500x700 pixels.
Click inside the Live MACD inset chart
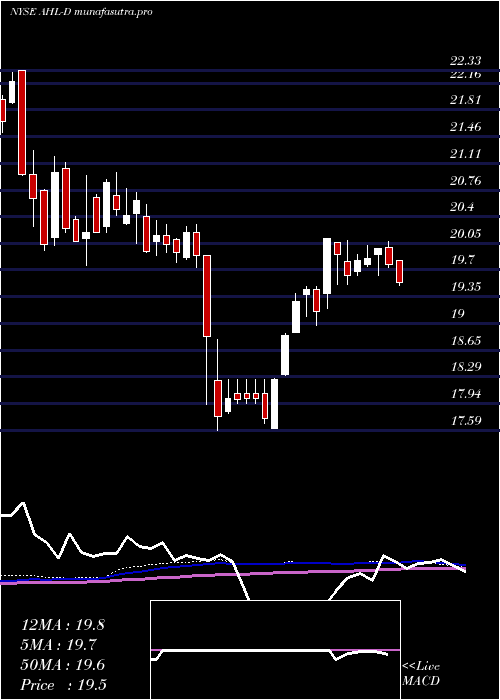click(275, 650)
